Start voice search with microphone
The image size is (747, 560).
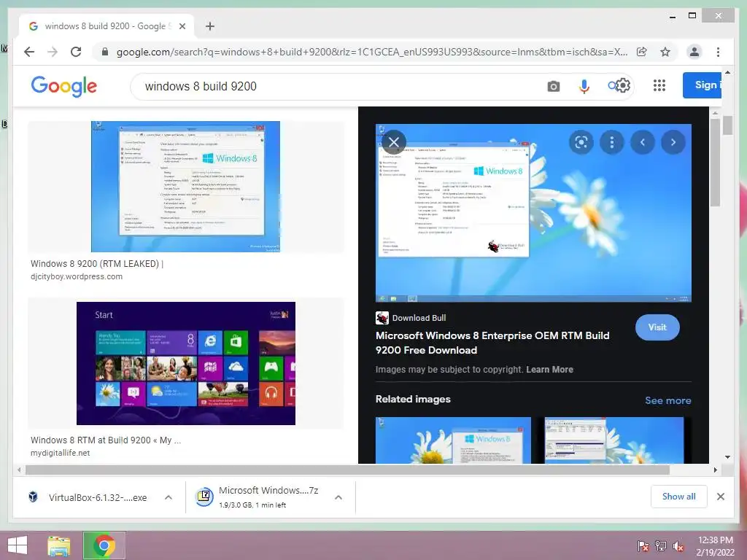coord(584,86)
